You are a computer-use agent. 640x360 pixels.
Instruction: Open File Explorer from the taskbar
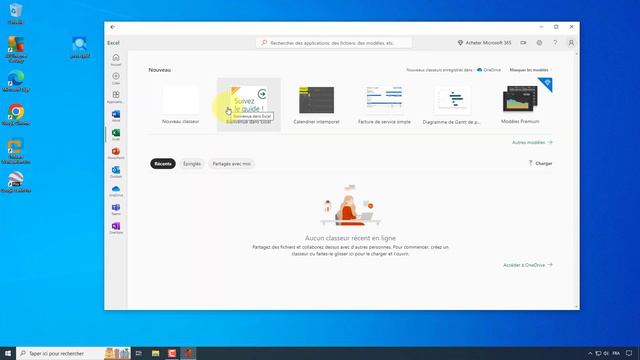point(156,353)
